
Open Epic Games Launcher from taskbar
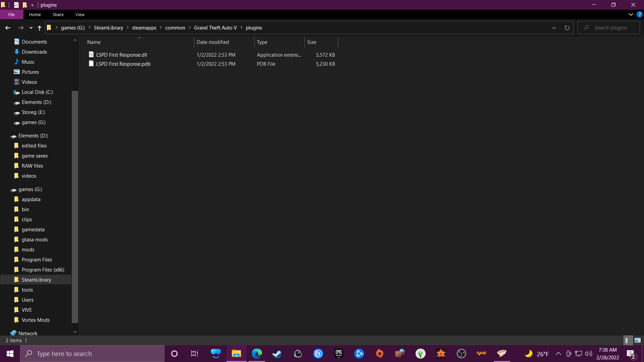339,354
